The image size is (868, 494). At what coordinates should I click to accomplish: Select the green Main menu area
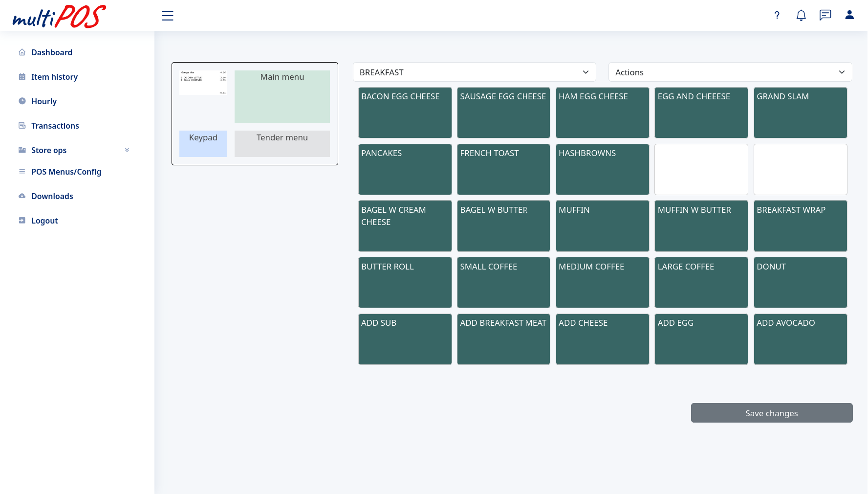(282, 97)
